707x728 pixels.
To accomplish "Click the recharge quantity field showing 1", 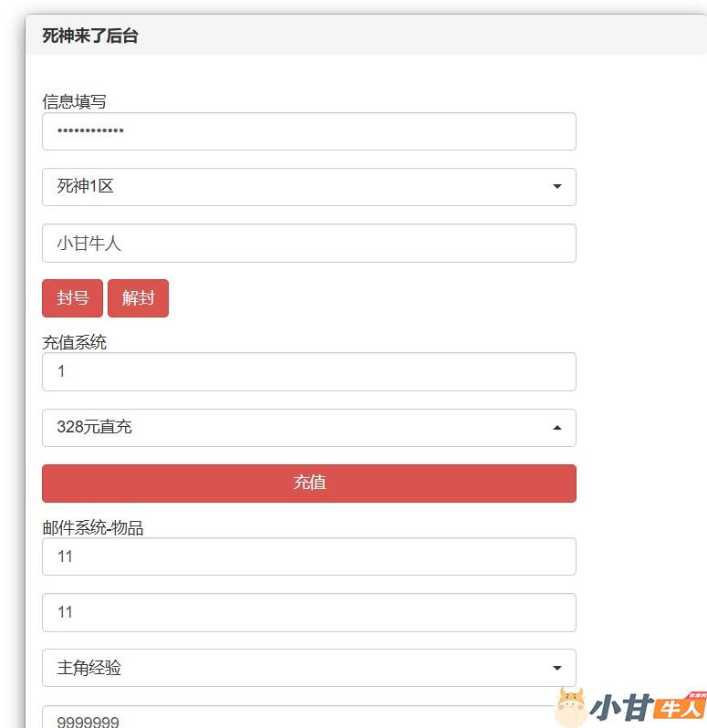I will point(308,372).
